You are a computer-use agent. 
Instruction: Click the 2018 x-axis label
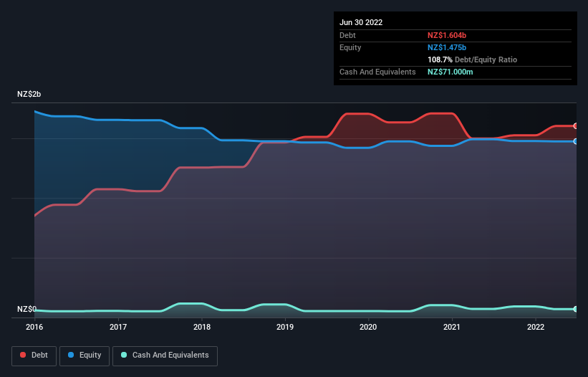pos(202,327)
